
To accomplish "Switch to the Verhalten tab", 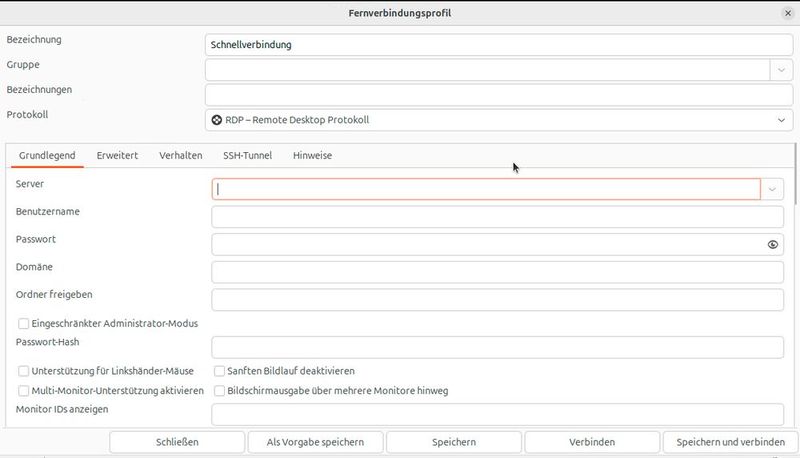I will 181,156.
